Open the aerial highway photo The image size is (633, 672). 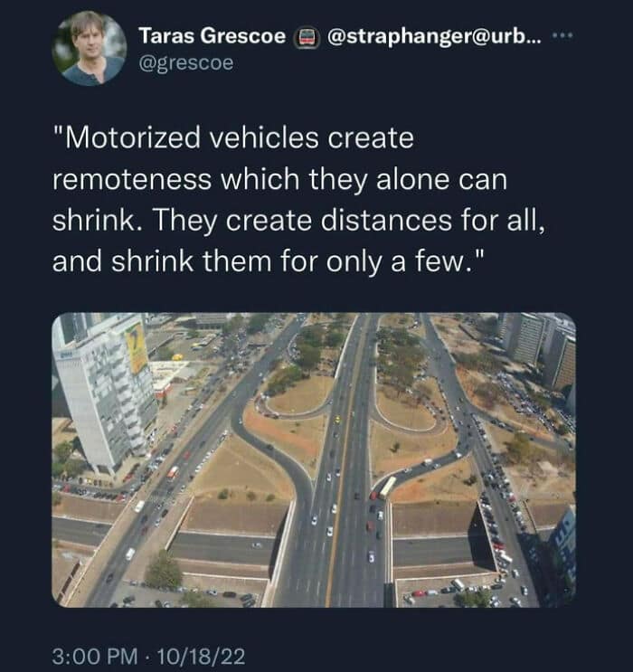pos(313,459)
